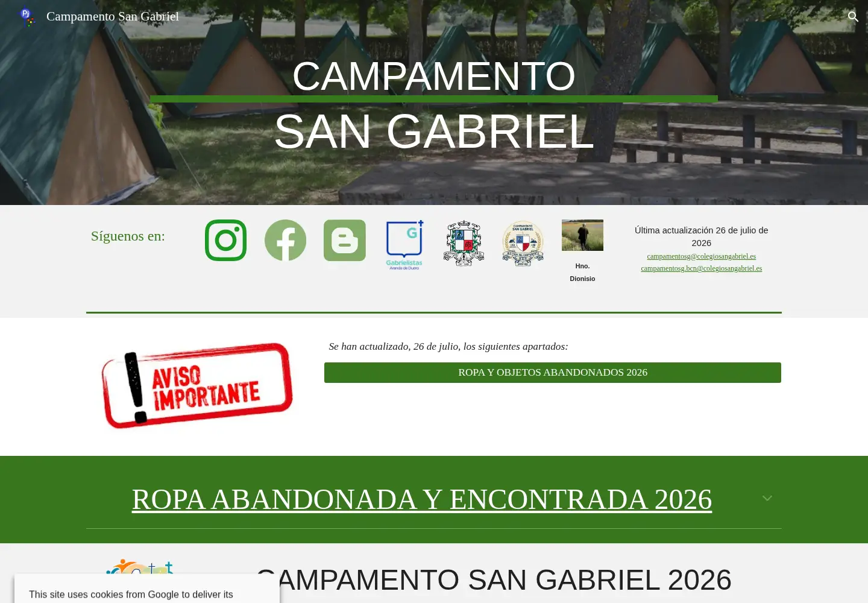868x603 pixels.
Task: Open the site search magnifier icon
Action: tap(853, 17)
